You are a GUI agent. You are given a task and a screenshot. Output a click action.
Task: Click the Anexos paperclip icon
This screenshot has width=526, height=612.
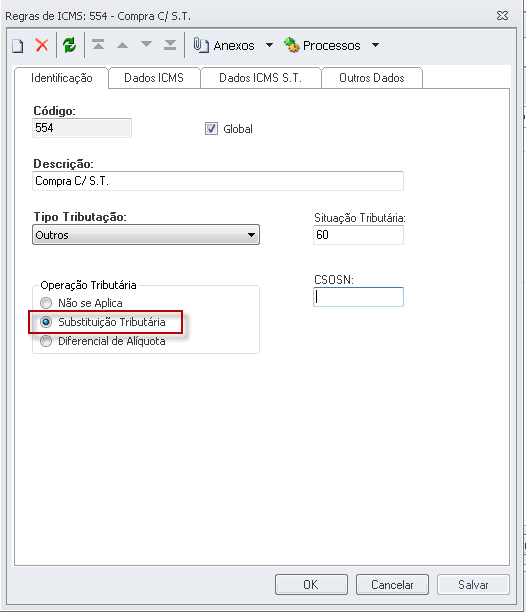201,45
